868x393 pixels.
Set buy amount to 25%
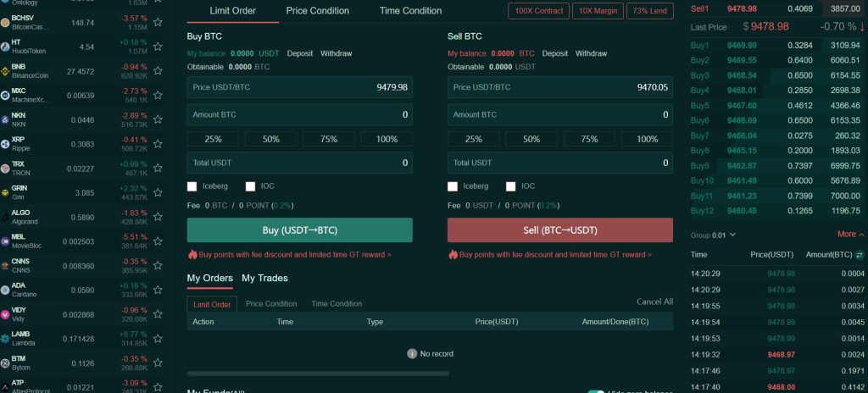213,139
